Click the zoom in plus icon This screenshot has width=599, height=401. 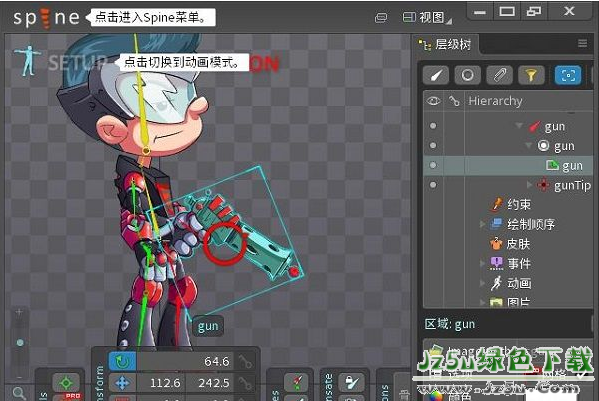(x=19, y=312)
